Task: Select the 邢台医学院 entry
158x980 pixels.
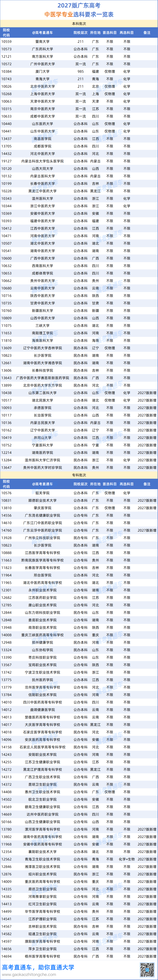Action: pos(43,575)
